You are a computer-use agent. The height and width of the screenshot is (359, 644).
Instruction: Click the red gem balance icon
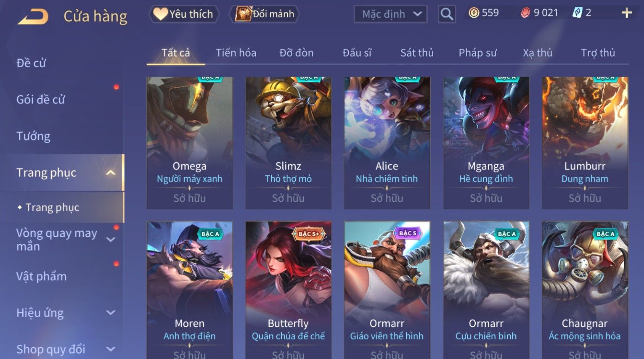(525, 13)
